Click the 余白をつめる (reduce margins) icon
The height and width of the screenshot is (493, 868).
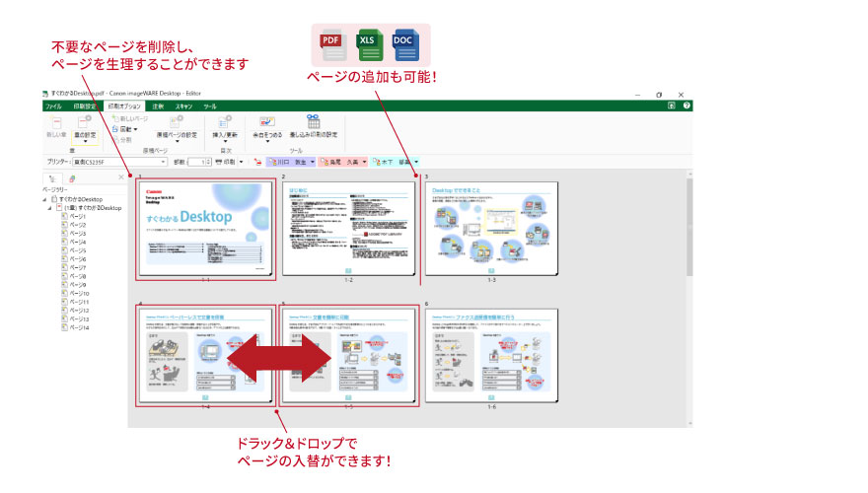point(267,122)
